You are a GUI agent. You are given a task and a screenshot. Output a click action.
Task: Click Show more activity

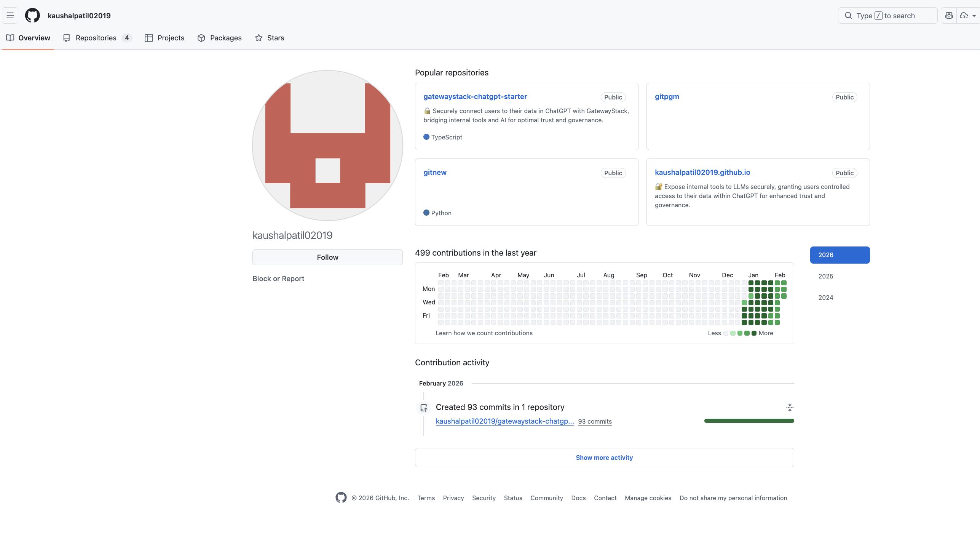(604, 457)
